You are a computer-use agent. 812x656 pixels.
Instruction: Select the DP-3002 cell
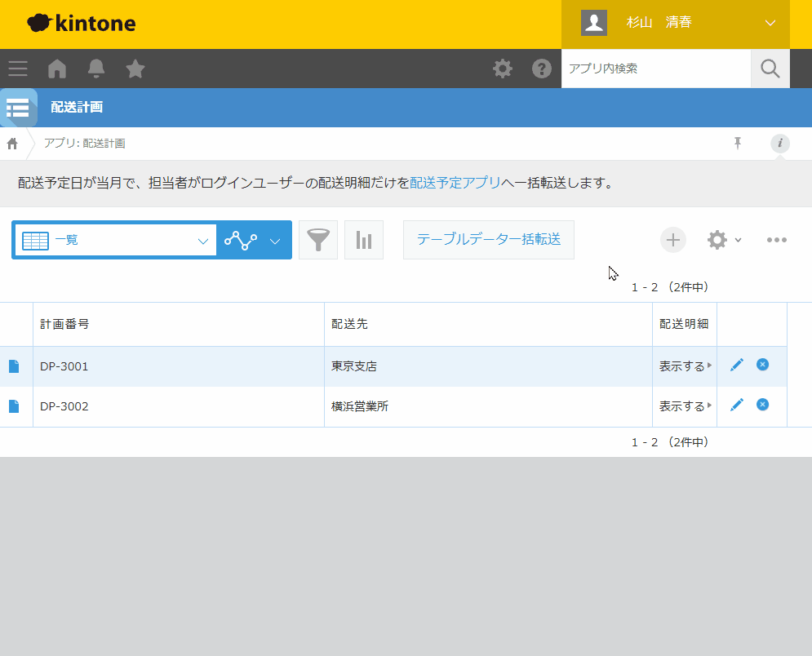pos(179,406)
